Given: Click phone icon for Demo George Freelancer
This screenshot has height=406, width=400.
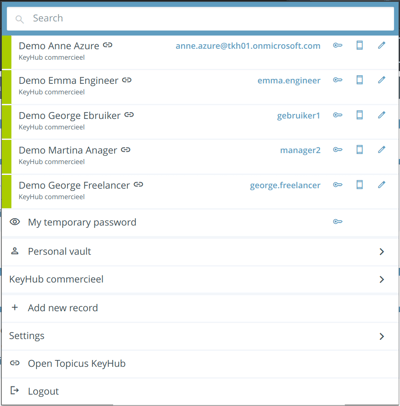Looking at the screenshot, I should (x=360, y=185).
